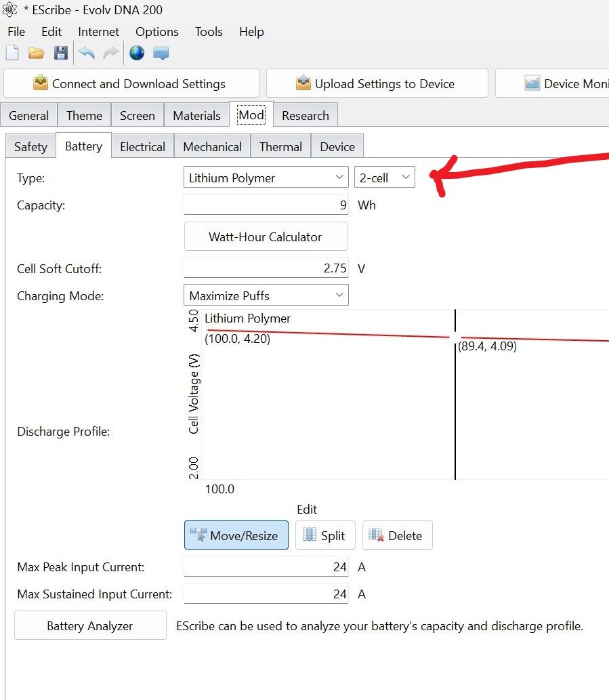Switch to the Thermal tab
Viewport: 609px width, 700px height.
(x=280, y=147)
